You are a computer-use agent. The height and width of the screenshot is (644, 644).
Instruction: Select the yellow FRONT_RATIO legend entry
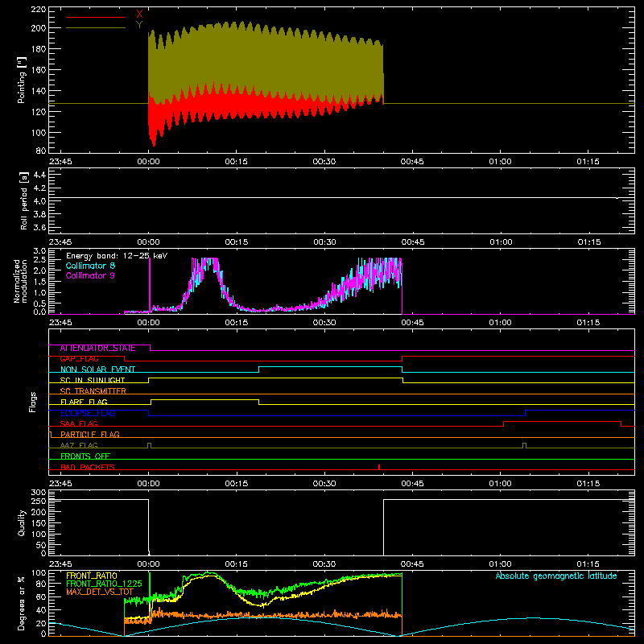[x=92, y=576]
